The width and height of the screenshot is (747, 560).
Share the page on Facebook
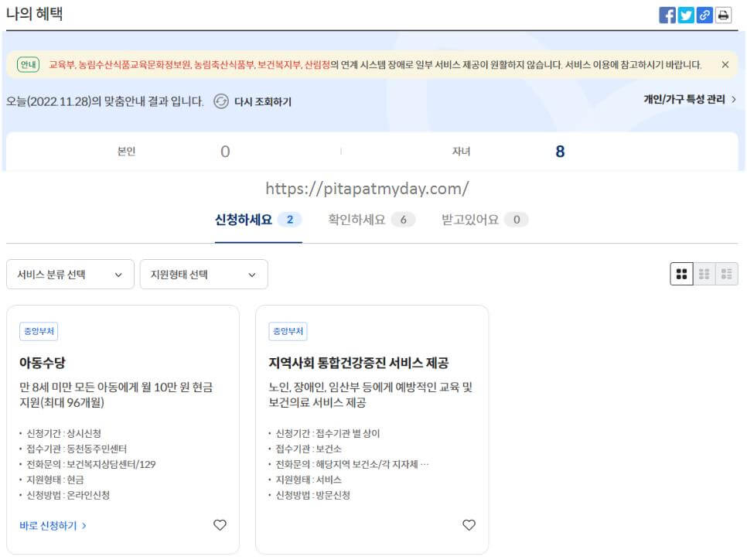pos(668,14)
